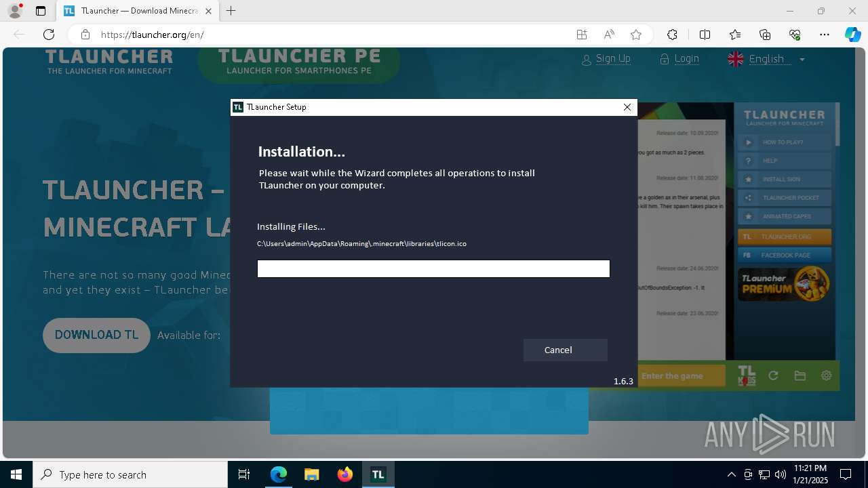Open FACEBOOK PAGE button
868x488 pixels.
point(784,256)
